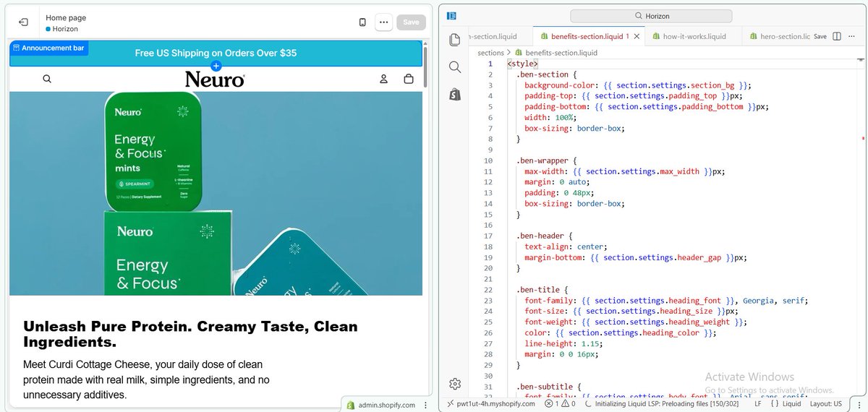Image resolution: width=868 pixels, height=412 pixels.
Task: Click the admin.shopify.com site chip
Action: (380, 405)
